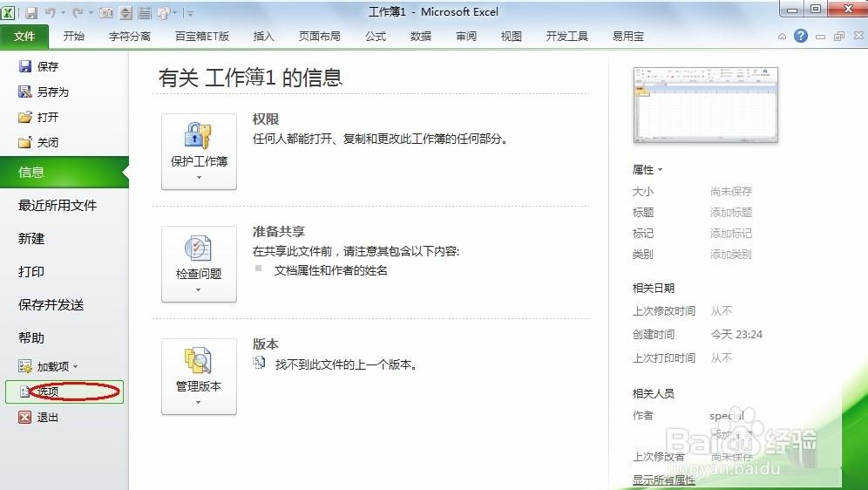Open the 新建 backstage section
The width and height of the screenshot is (868, 490).
31,239
